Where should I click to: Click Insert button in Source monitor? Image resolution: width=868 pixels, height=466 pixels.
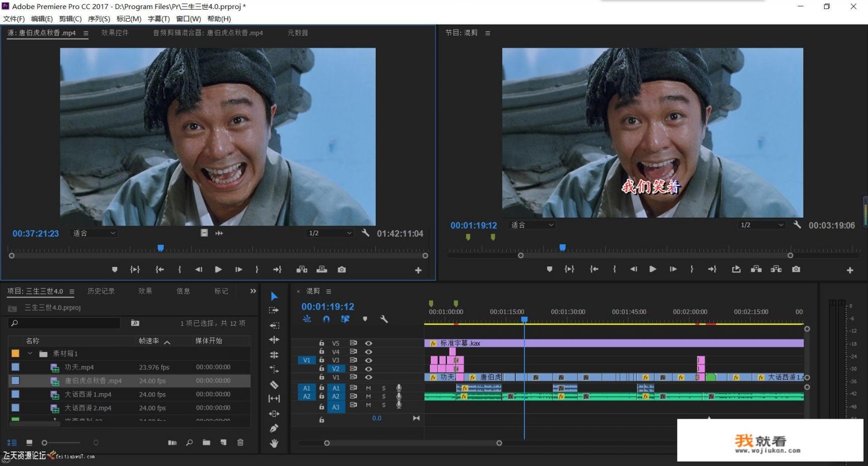(x=302, y=270)
